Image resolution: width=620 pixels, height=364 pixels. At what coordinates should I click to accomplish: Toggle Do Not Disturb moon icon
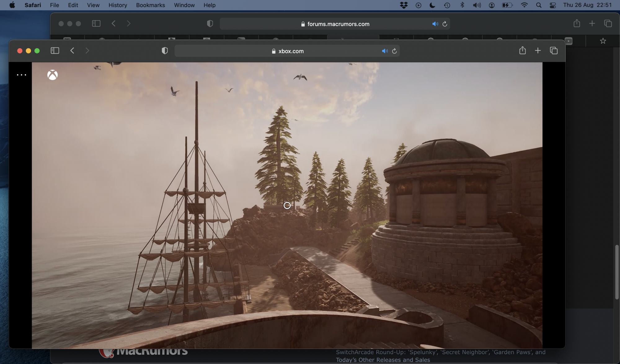coord(432,5)
